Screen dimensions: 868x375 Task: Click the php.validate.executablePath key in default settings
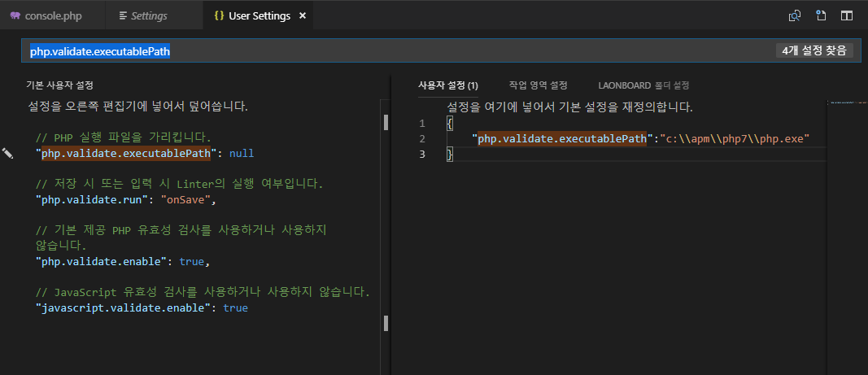pyautogui.click(x=126, y=153)
